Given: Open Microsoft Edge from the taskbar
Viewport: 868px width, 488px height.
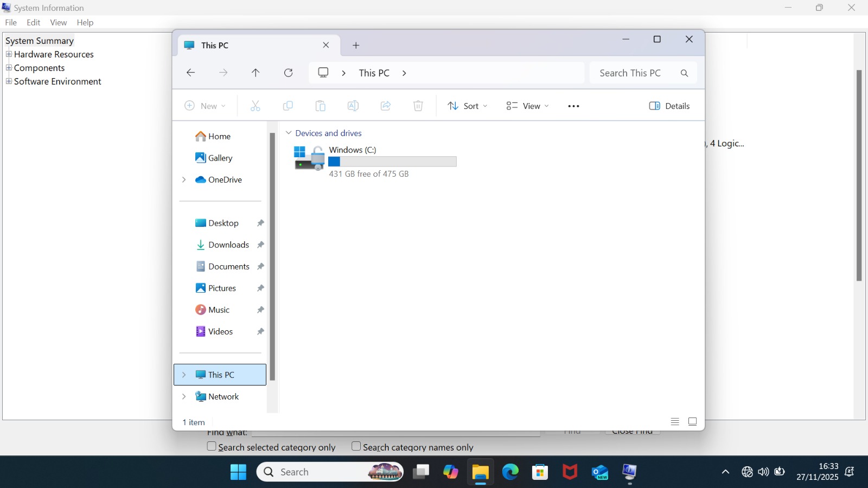Looking at the screenshot, I should (x=510, y=472).
